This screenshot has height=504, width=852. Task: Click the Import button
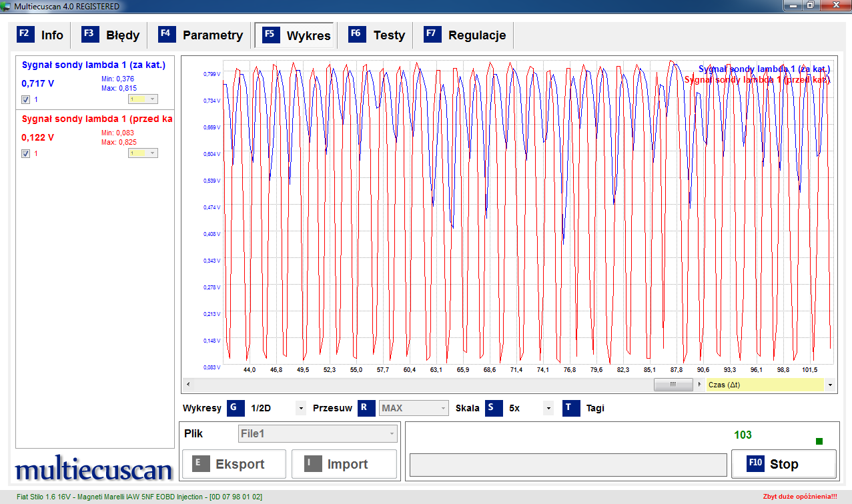click(344, 464)
